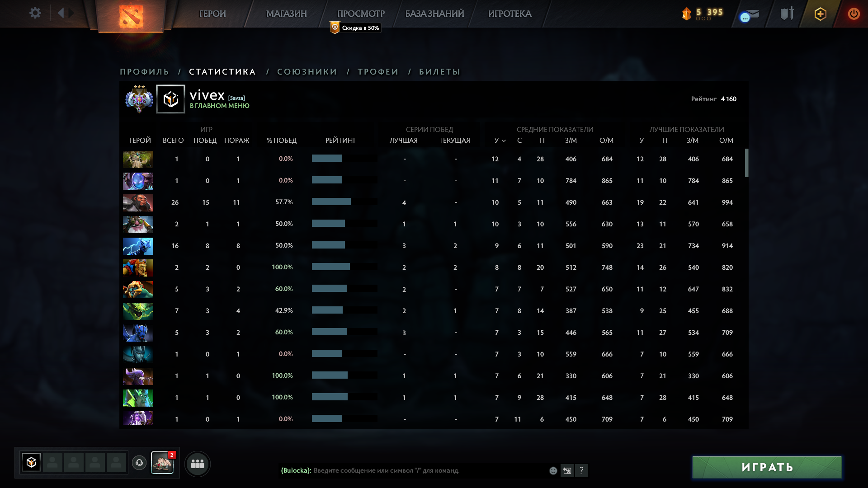Invite a player to second party slot

[x=52, y=462]
